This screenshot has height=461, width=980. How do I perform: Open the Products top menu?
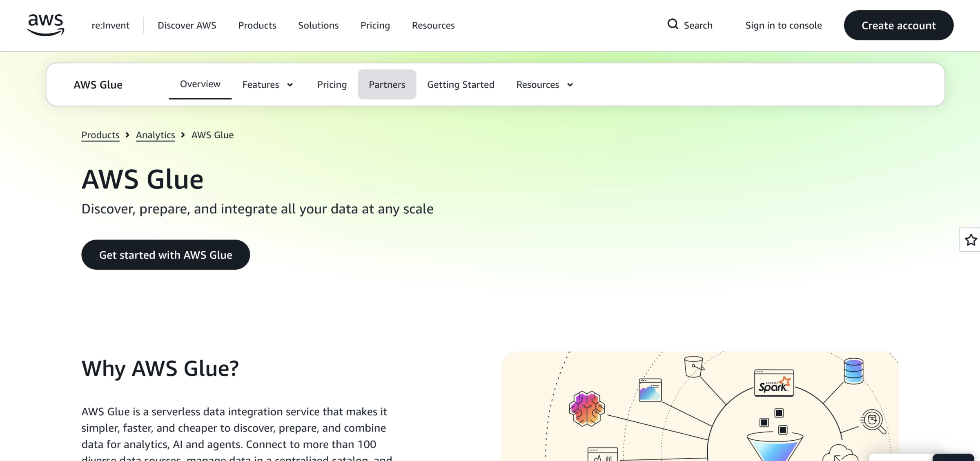(257, 25)
